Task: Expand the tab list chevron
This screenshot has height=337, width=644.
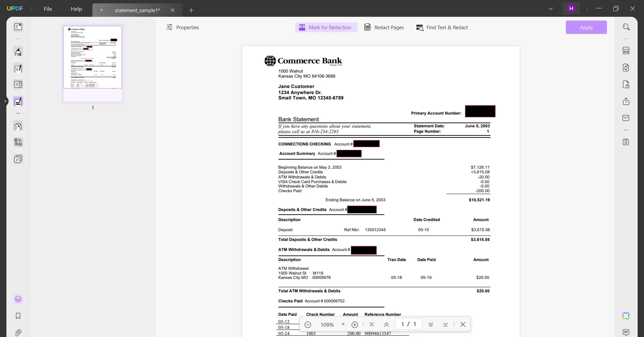Action: pos(551,9)
